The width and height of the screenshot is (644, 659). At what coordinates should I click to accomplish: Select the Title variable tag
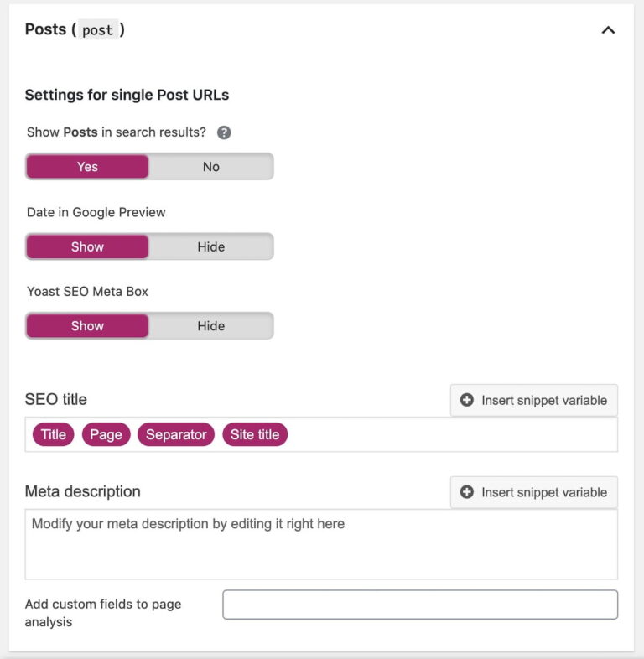[x=54, y=434]
